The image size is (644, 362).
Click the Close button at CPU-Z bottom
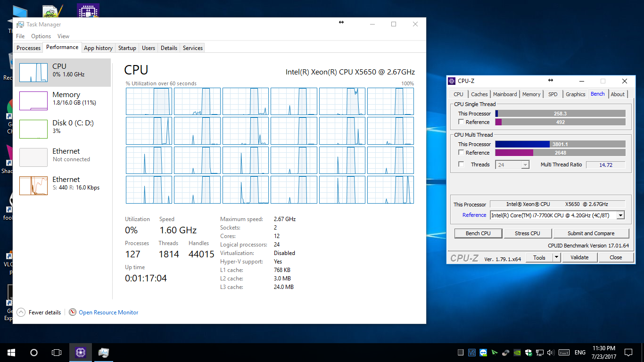click(616, 257)
